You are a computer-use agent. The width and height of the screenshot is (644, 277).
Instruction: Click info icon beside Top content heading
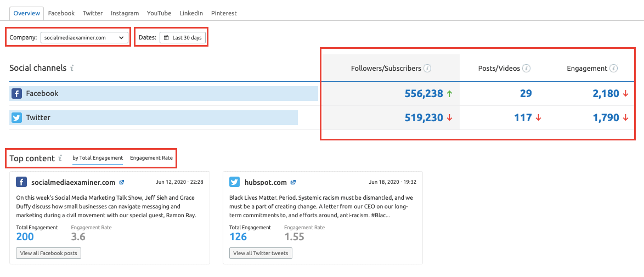click(x=60, y=158)
